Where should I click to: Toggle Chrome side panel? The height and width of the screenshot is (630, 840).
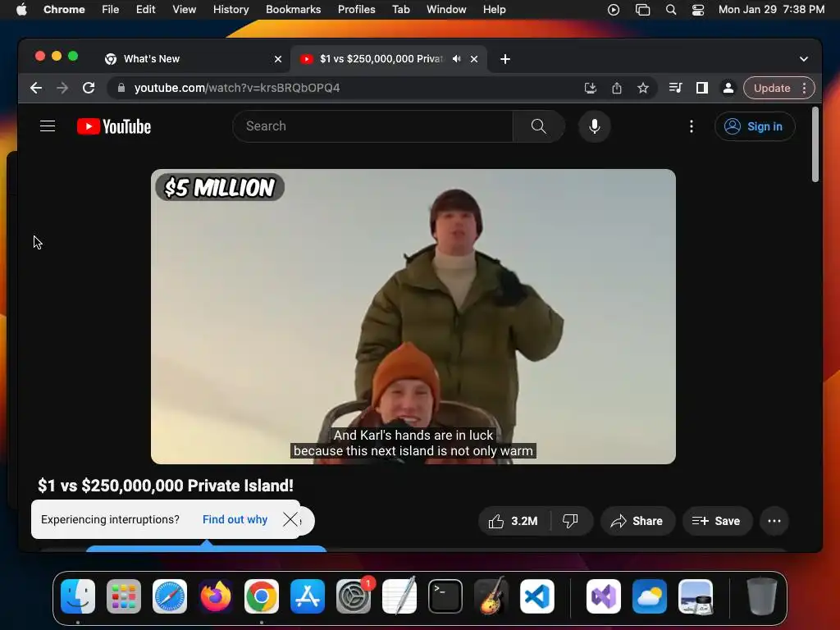pyautogui.click(x=702, y=88)
